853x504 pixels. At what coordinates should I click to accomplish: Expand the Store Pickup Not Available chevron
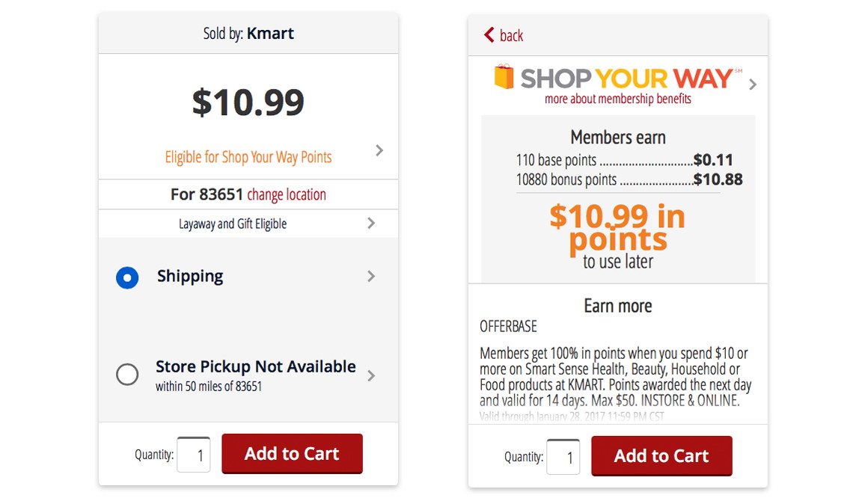[x=371, y=375]
